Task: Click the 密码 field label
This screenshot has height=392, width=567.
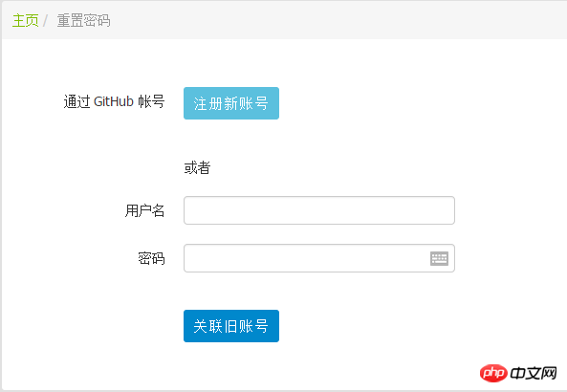Action: [x=151, y=258]
